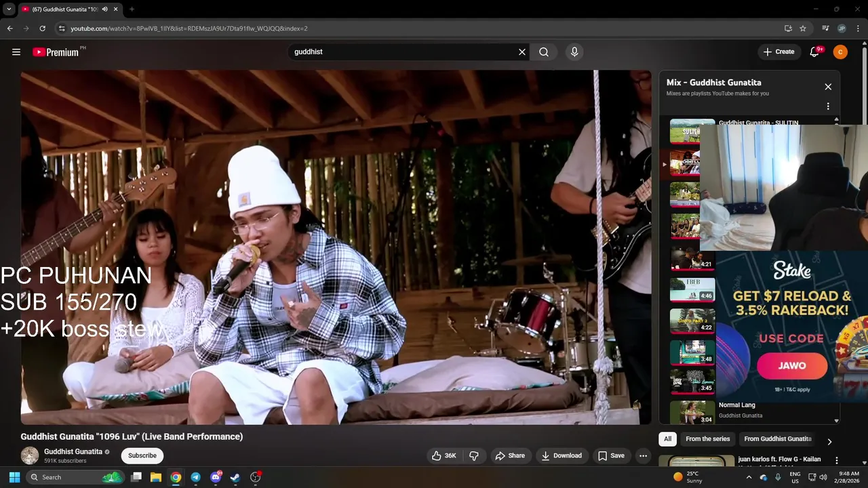Open the volume speaker tray icon
Image resolution: width=868 pixels, height=488 pixels.
823,477
